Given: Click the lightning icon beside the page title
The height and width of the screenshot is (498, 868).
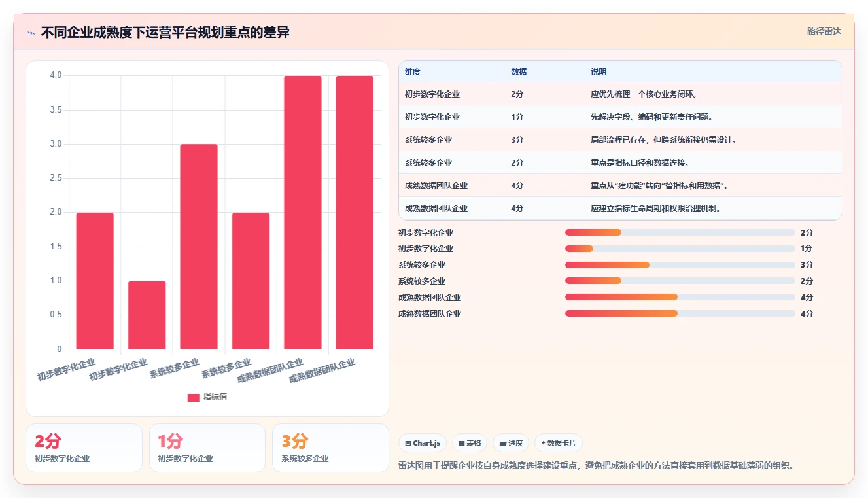Looking at the screenshot, I should pyautogui.click(x=31, y=33).
